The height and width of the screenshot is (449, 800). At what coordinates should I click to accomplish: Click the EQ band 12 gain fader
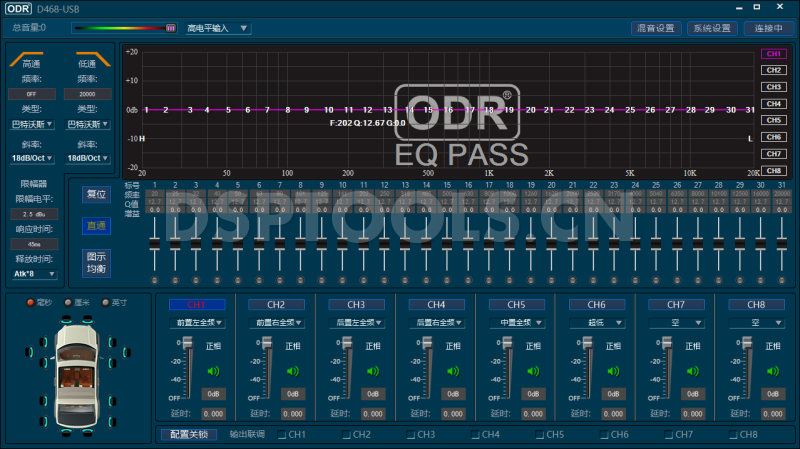coord(384,244)
